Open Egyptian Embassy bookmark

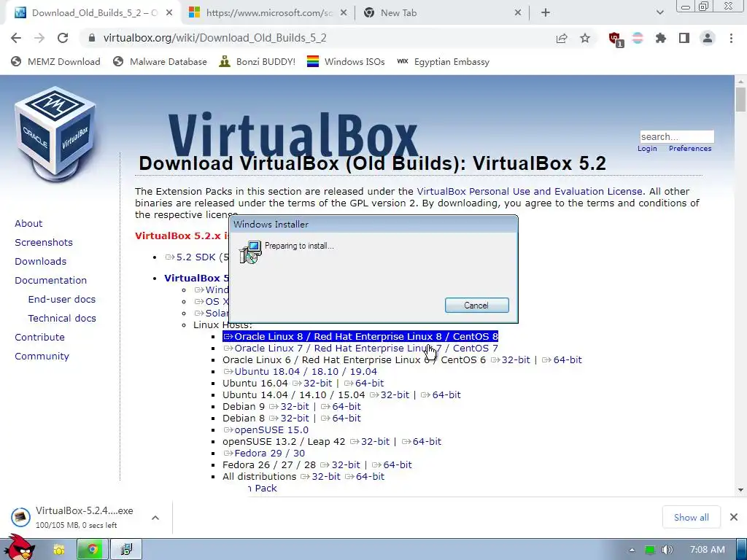click(x=443, y=62)
